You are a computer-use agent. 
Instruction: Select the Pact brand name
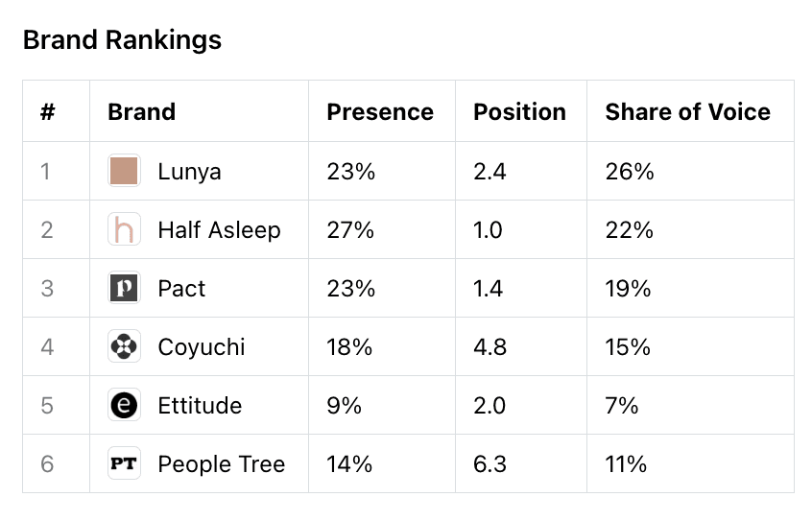click(x=181, y=289)
